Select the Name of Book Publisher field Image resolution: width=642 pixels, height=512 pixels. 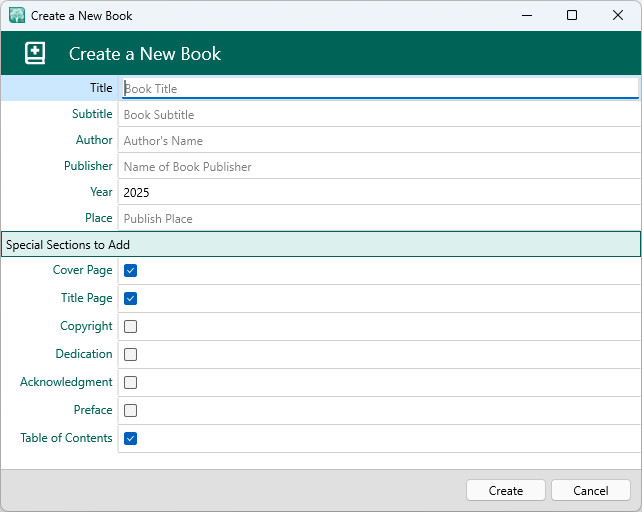click(378, 166)
